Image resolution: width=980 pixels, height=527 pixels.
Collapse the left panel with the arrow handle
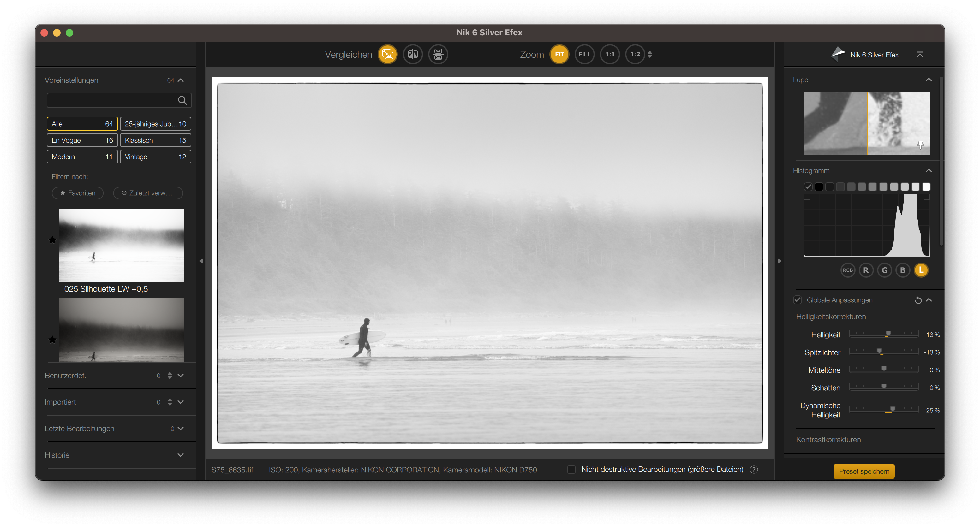click(201, 261)
